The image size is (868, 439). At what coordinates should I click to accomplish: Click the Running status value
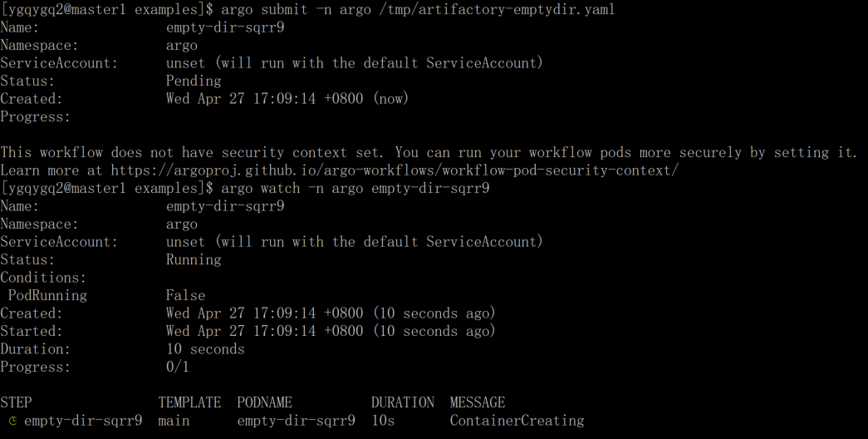click(194, 260)
